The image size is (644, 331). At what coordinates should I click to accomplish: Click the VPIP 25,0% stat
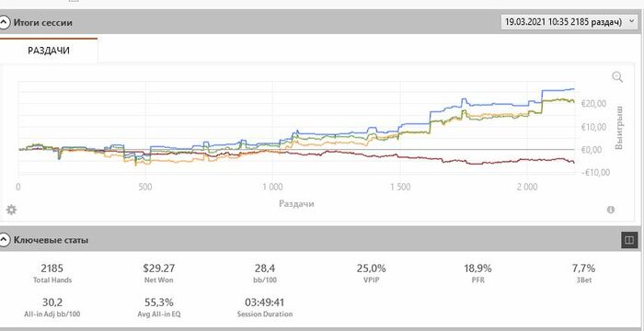tap(372, 273)
